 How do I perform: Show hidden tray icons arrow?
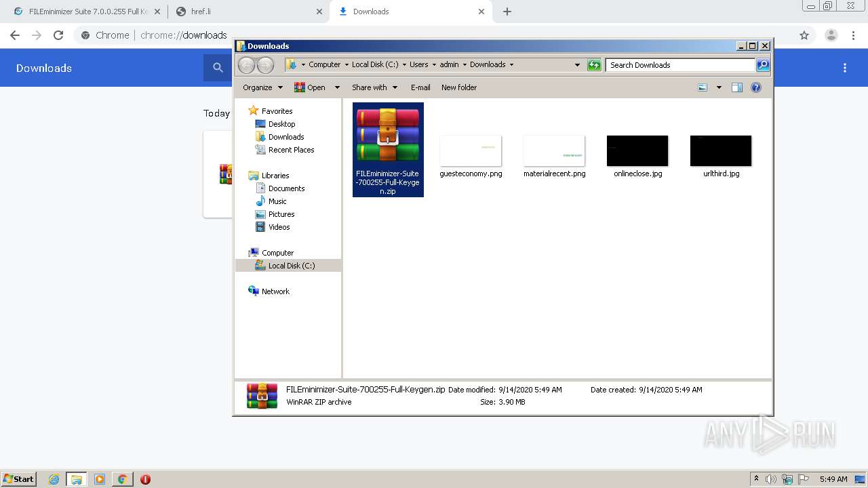pyautogui.click(x=756, y=479)
